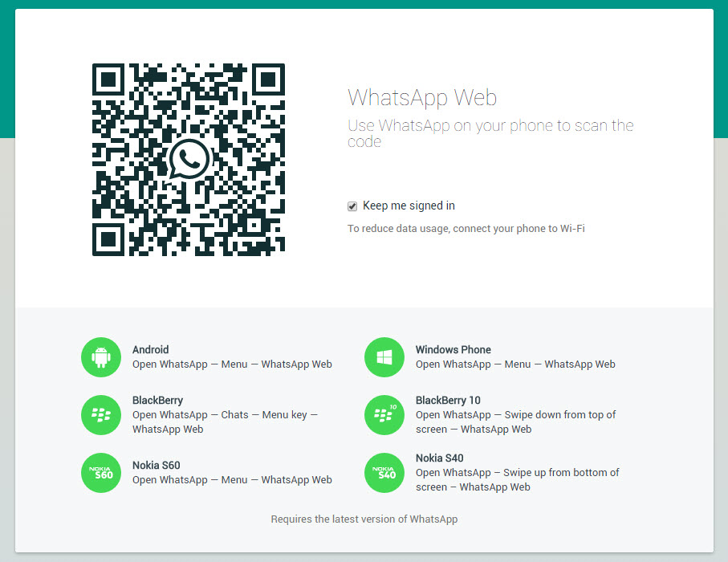This screenshot has height=562, width=728.
Task: Click the 'Use WhatsApp on your phone' subtitle
Action: [x=490, y=133]
